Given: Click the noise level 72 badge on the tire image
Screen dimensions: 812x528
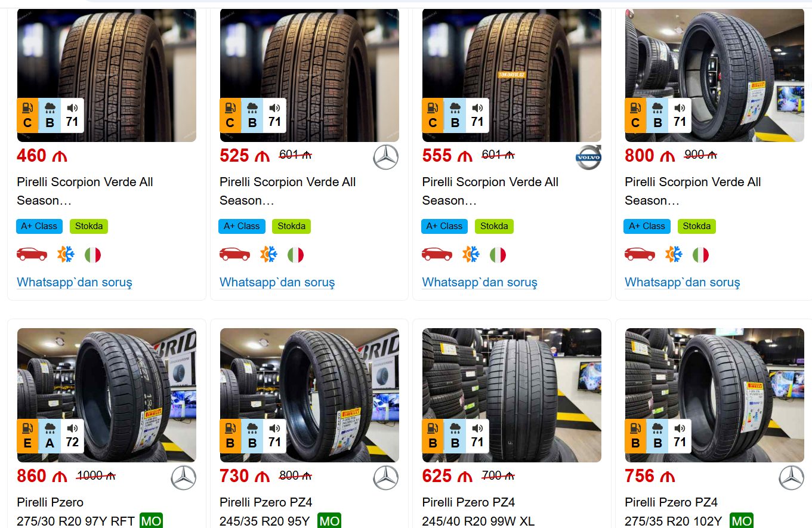Looking at the screenshot, I should 72,436.
